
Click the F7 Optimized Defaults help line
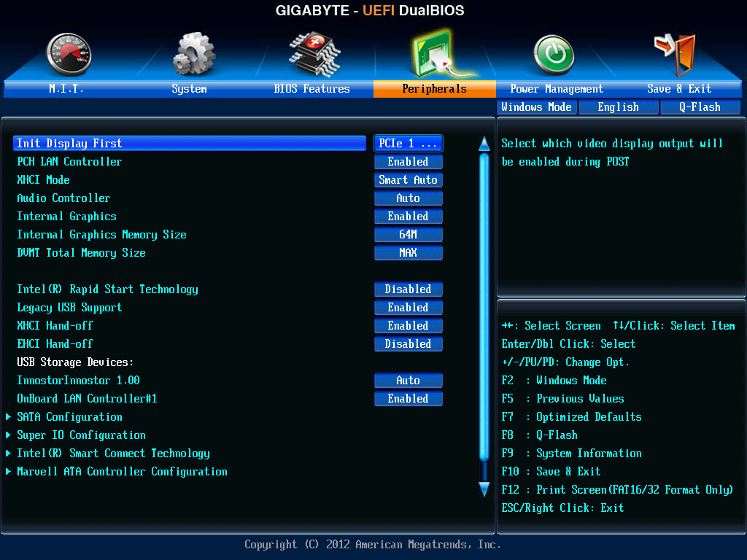[572, 416]
